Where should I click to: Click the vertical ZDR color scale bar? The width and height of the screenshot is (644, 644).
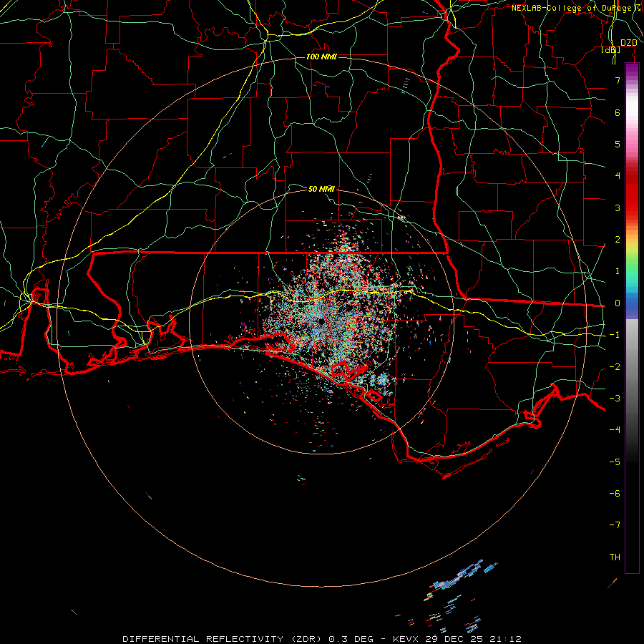point(632,318)
